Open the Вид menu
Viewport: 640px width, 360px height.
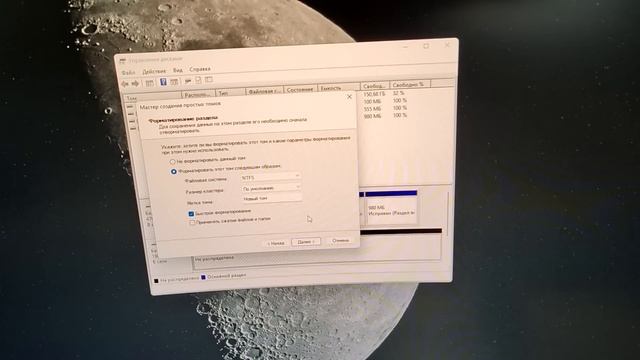[x=178, y=70]
